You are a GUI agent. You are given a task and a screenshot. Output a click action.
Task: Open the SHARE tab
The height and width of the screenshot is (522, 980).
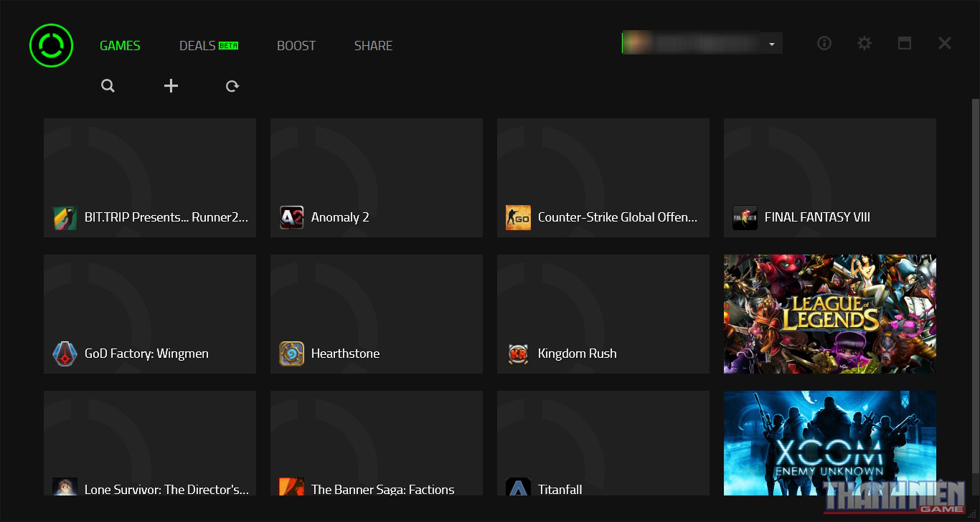[x=373, y=45]
